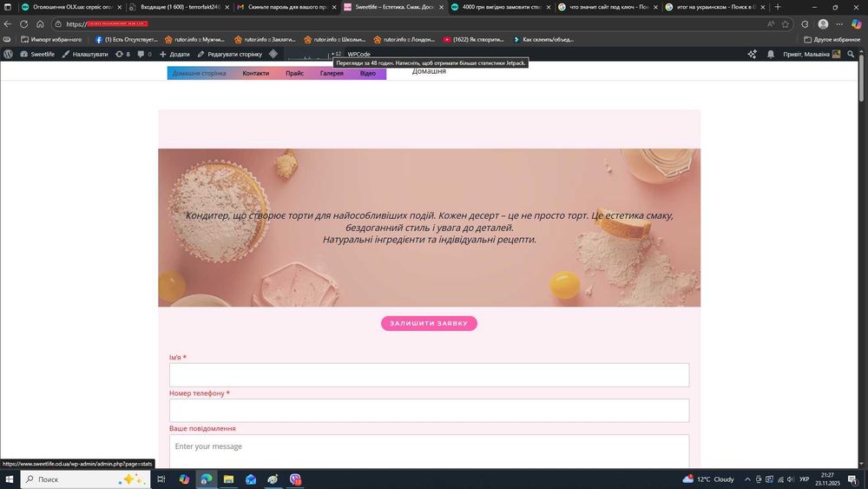868x489 pixels.
Task: Reload the page with refresh icon
Action: (23, 23)
